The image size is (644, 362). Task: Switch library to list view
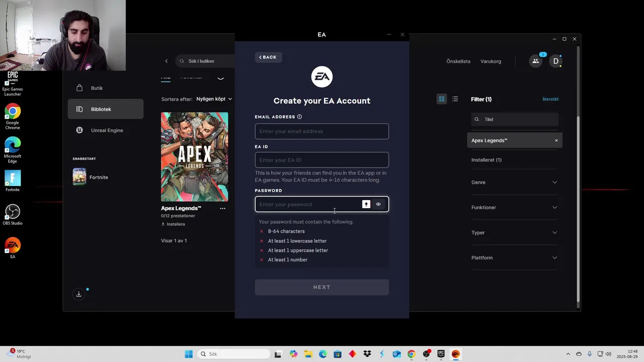pyautogui.click(x=455, y=99)
